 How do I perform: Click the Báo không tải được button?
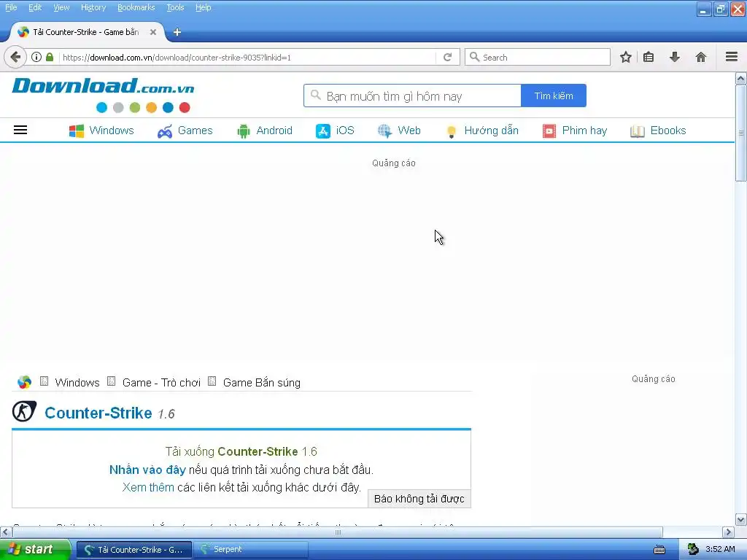tap(419, 499)
